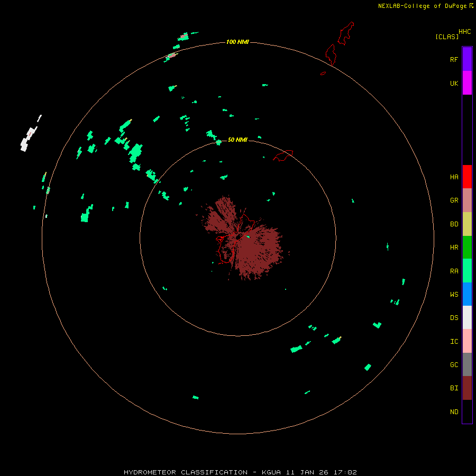This screenshot has height=476, width=476.
Task: Click the bright green RA swatch
Action: pyautogui.click(x=467, y=271)
